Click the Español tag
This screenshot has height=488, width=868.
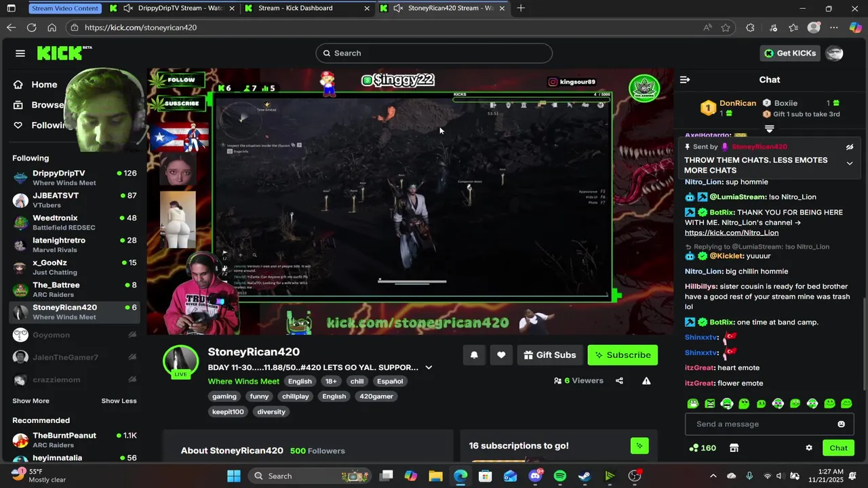(390, 382)
